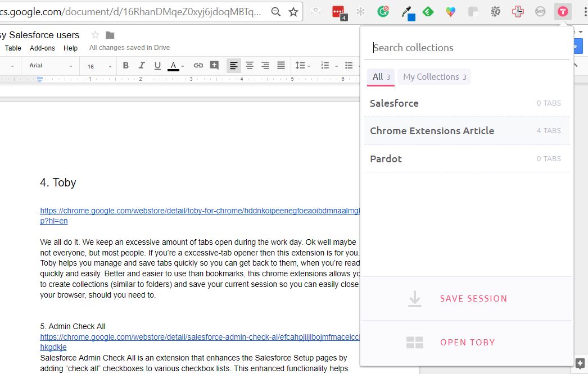Bookmark this page with the address bar star
Image resolution: width=588 pixels, height=374 pixels.
point(293,12)
